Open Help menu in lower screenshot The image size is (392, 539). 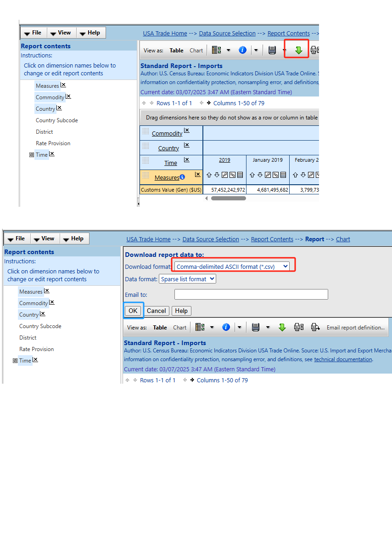(x=74, y=238)
